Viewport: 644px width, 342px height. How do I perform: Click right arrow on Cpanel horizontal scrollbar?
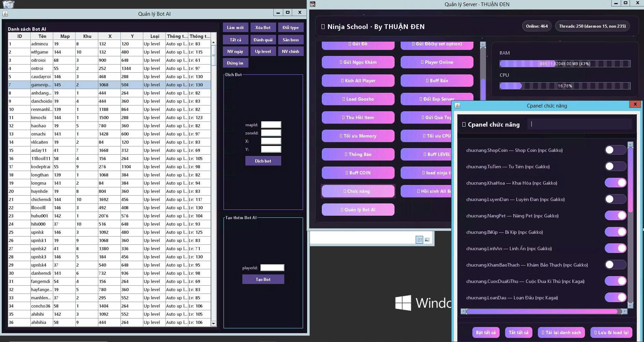point(625,311)
